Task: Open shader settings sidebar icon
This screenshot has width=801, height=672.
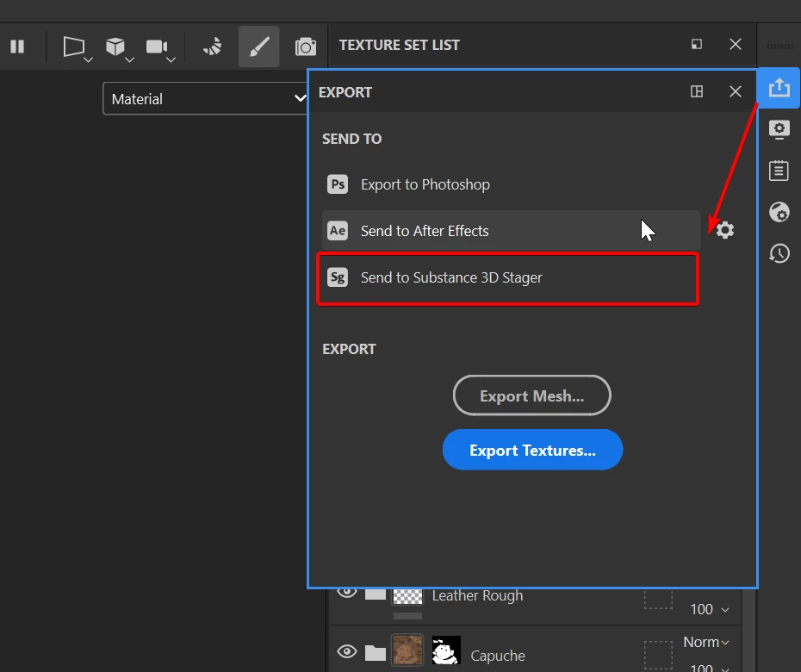Action: point(779,212)
